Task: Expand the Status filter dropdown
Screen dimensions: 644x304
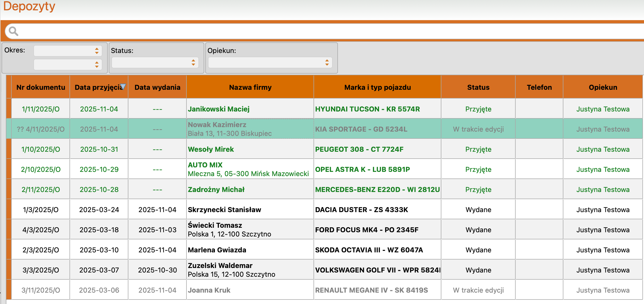Action: point(155,63)
